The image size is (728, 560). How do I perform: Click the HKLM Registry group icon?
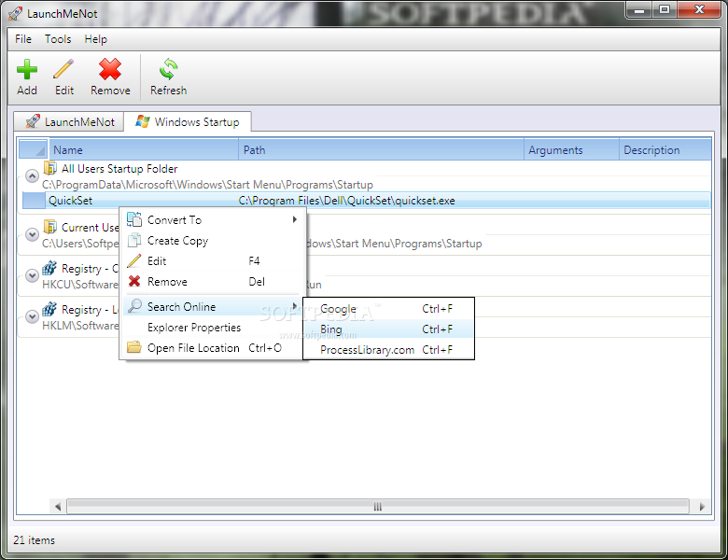pyautogui.click(x=49, y=309)
